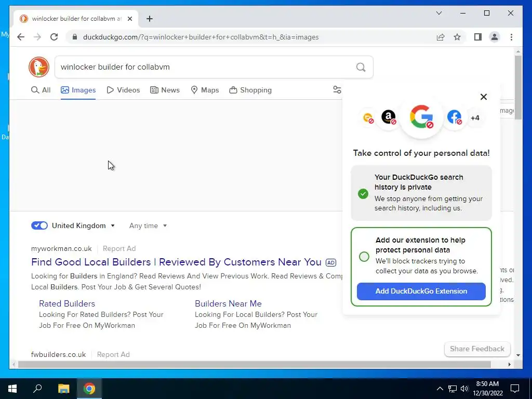Viewport: 532px width, 399px height.
Task: Go forward in browser history
Action: click(37, 37)
